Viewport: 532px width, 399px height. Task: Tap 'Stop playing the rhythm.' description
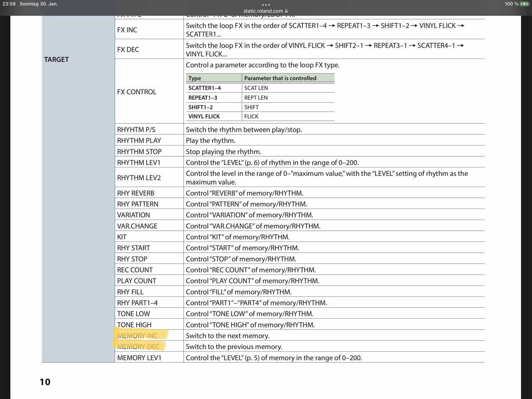click(224, 152)
